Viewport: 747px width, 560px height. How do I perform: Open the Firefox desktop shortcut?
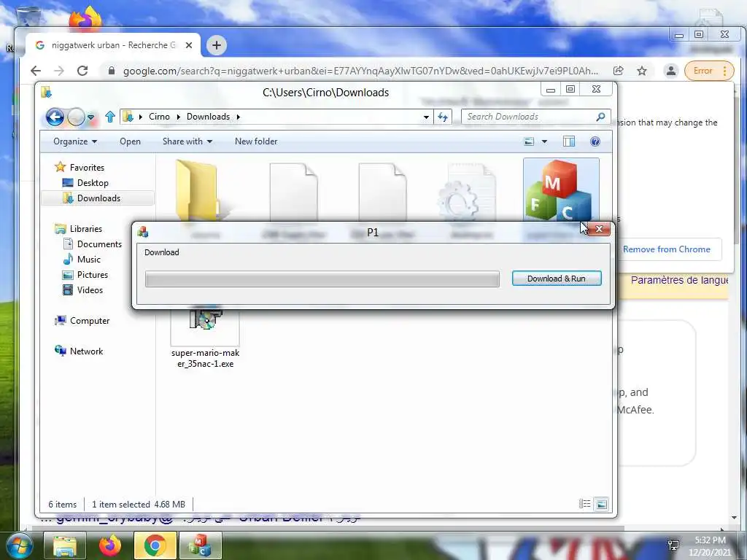tap(86, 19)
